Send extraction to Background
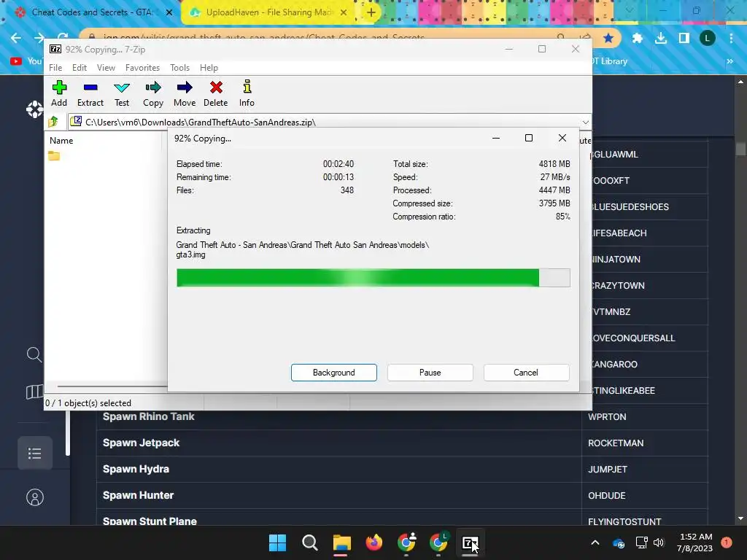The height and width of the screenshot is (560, 747). (x=334, y=373)
